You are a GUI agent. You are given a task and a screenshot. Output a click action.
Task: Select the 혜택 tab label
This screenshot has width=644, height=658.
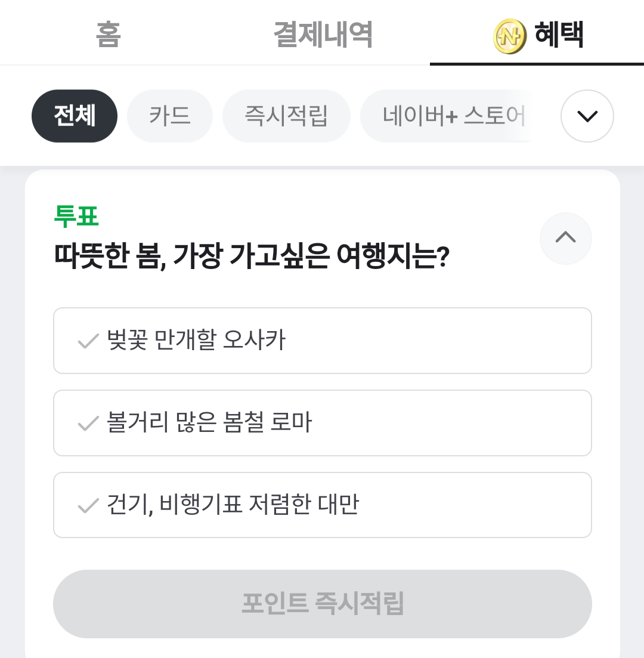click(559, 35)
